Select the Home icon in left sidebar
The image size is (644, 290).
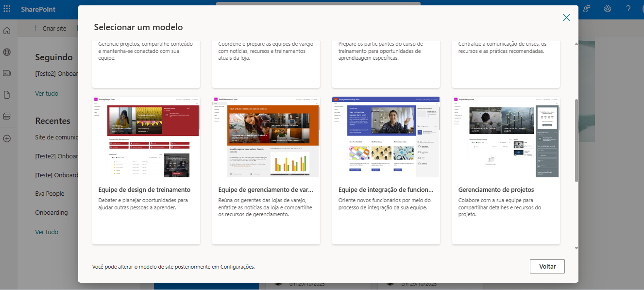pyautogui.click(x=7, y=30)
